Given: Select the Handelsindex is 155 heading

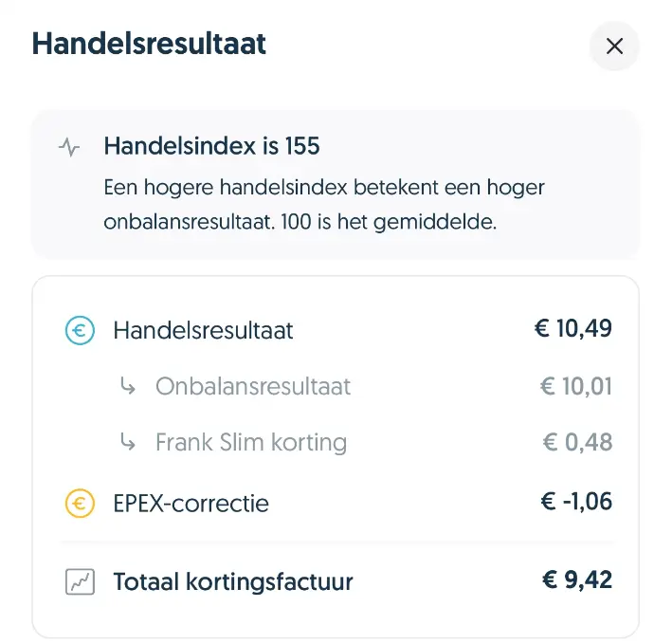Looking at the screenshot, I should (x=212, y=146).
